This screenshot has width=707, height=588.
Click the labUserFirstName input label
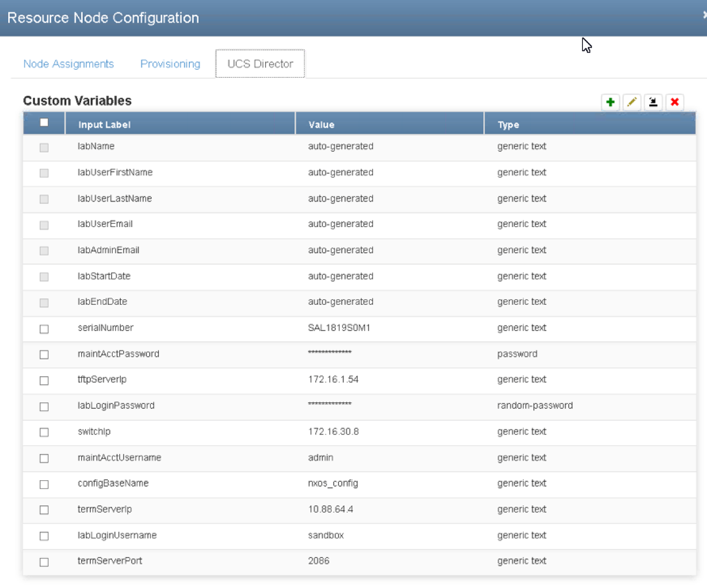click(115, 172)
